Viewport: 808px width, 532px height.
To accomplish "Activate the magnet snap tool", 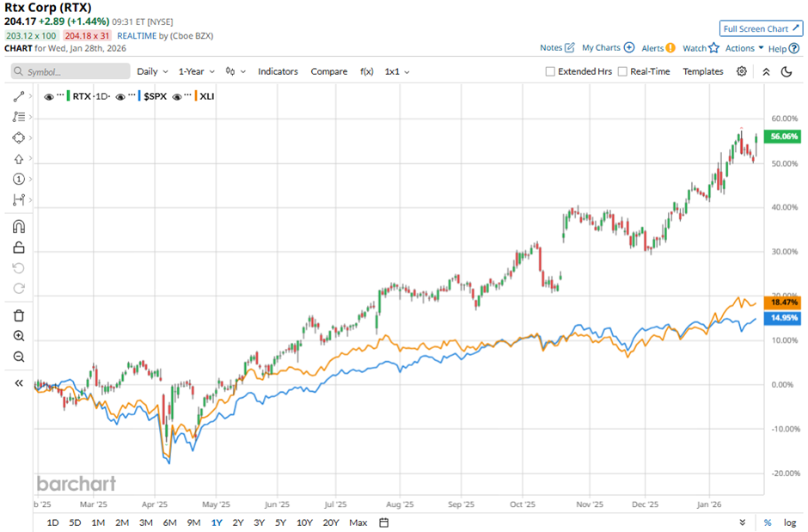I will click(18, 227).
